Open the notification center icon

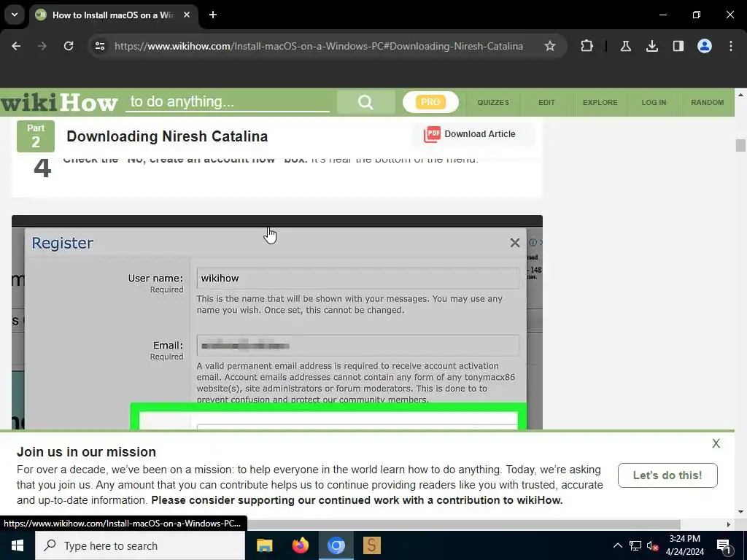pos(724,545)
